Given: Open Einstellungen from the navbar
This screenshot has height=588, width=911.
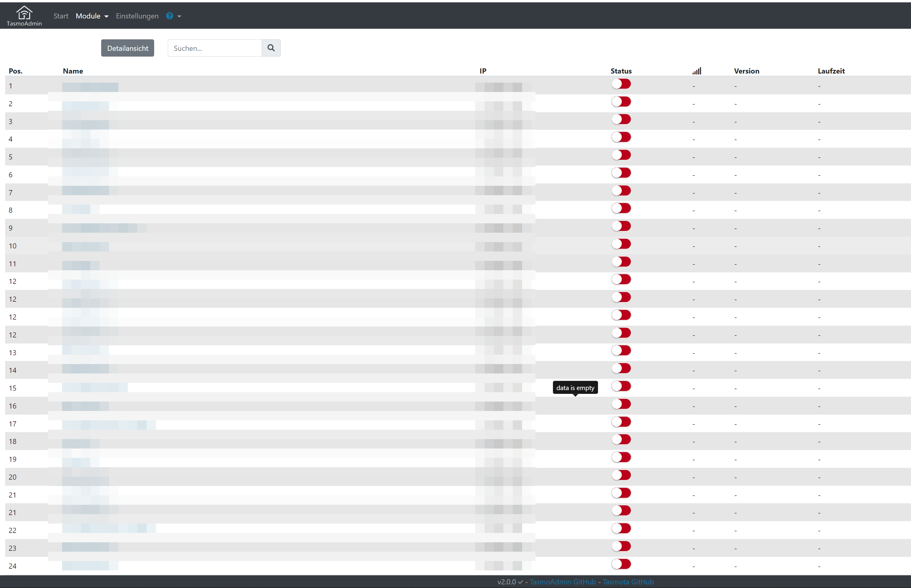Looking at the screenshot, I should 137,16.
